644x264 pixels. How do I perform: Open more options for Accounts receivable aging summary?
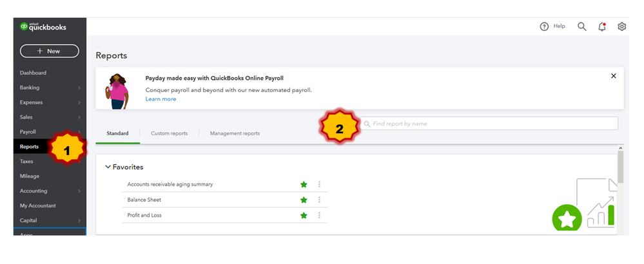point(319,184)
